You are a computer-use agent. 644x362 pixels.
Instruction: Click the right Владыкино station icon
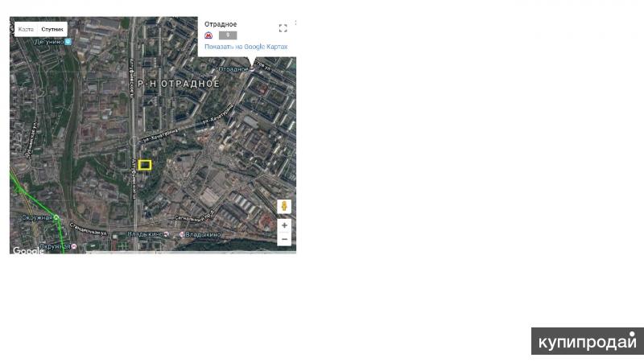point(182,234)
